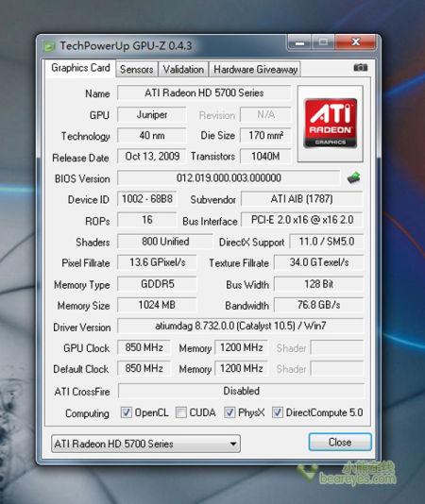Screen dimensions: 425x504
Task: Switch to the Graphics Card tab
Action: click(x=80, y=68)
